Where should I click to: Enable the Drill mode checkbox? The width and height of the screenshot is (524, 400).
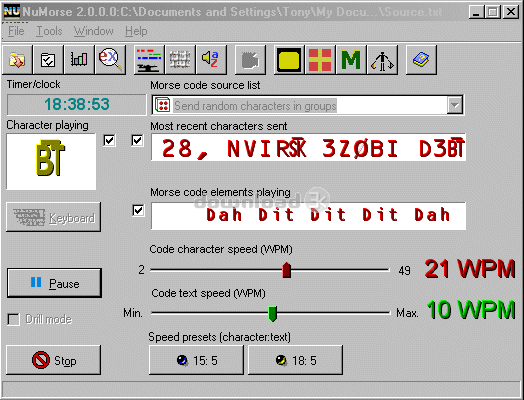(13, 319)
